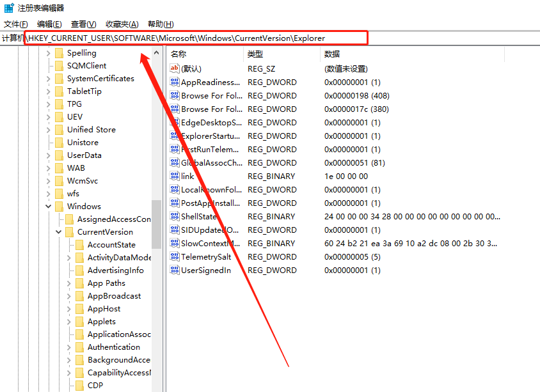Image resolution: width=540 pixels, height=392 pixels.
Task: Click the AppReadiness DWORD icon
Action: (175, 82)
